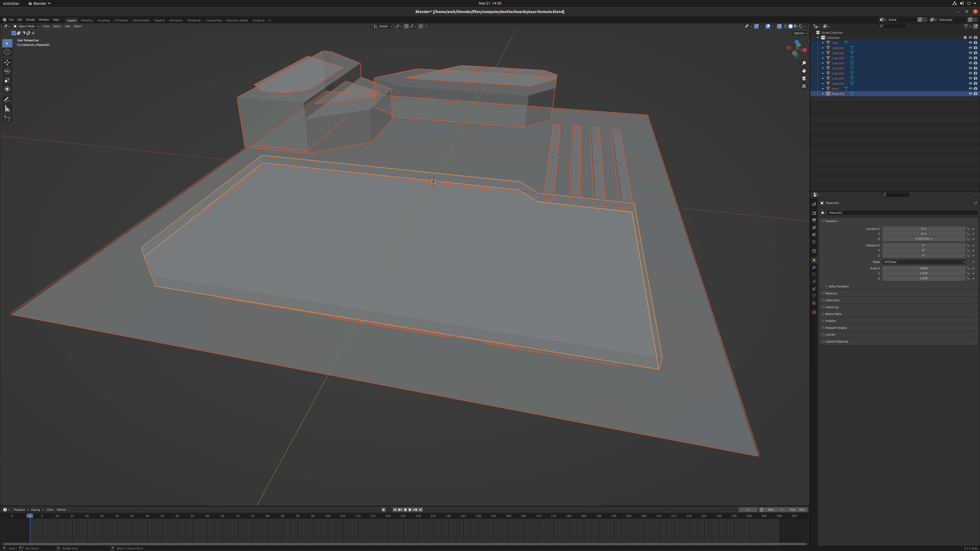Switch to the Shading workspace tab
980x551 pixels.
pos(160,20)
